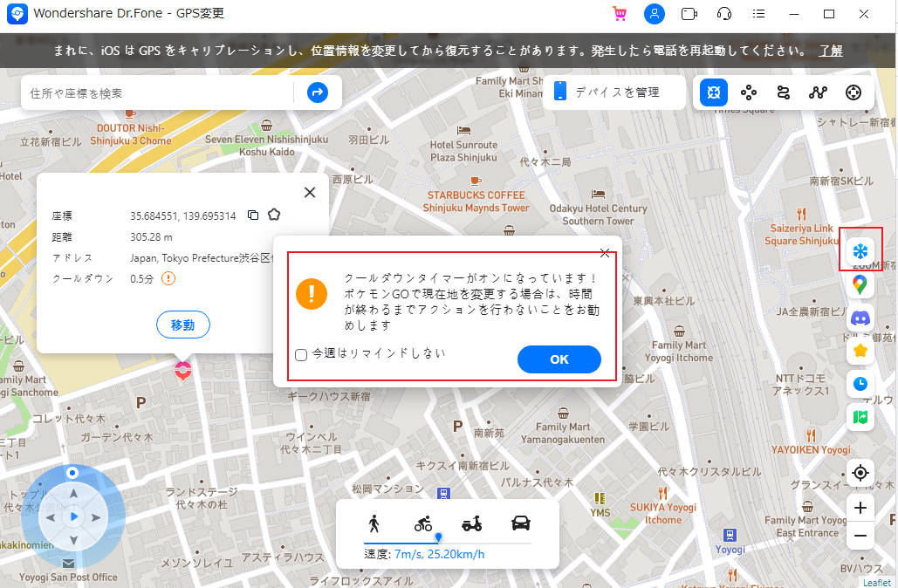Click Hotel Sunroute Plaza Shinjuku label
Image resolution: width=898 pixels, height=588 pixels.
pos(463,151)
